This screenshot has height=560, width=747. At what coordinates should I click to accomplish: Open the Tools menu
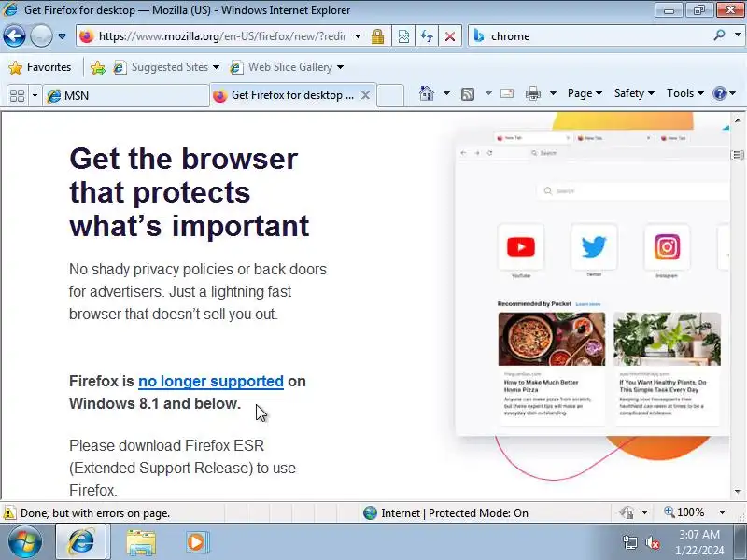tap(685, 93)
